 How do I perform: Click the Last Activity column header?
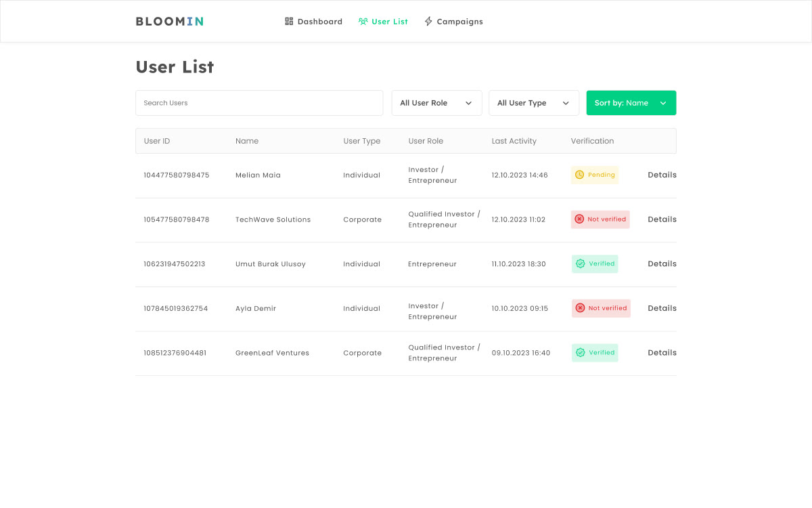pyautogui.click(x=514, y=141)
